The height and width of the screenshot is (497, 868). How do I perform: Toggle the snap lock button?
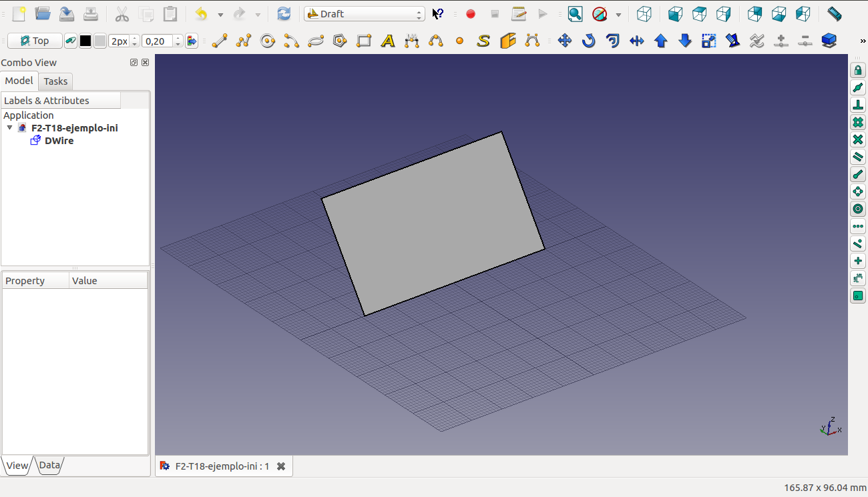click(858, 71)
